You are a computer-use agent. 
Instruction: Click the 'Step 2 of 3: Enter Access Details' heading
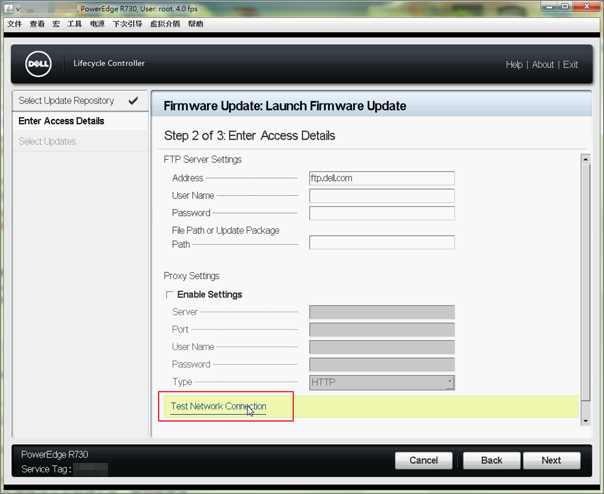click(x=250, y=136)
